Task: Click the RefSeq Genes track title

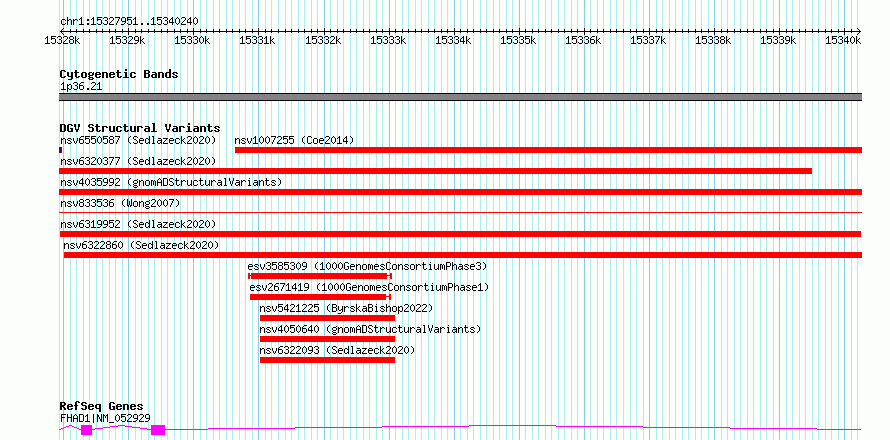Action: click(101, 407)
